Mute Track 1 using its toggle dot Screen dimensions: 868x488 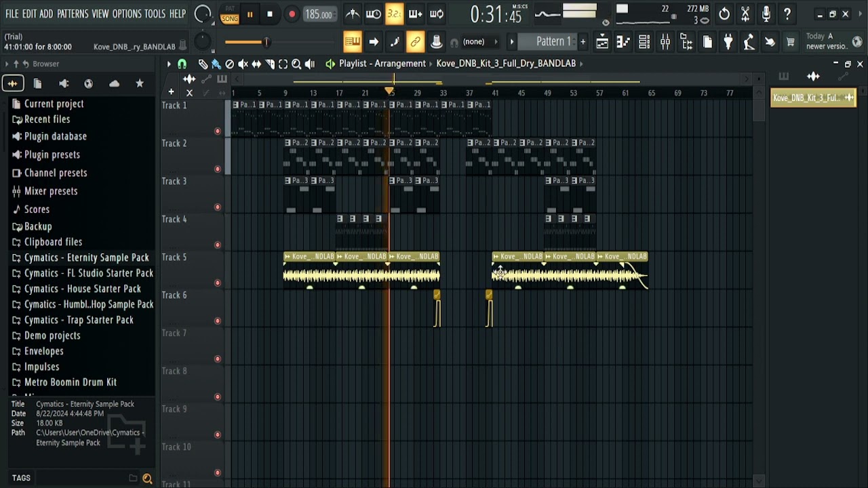coord(218,131)
